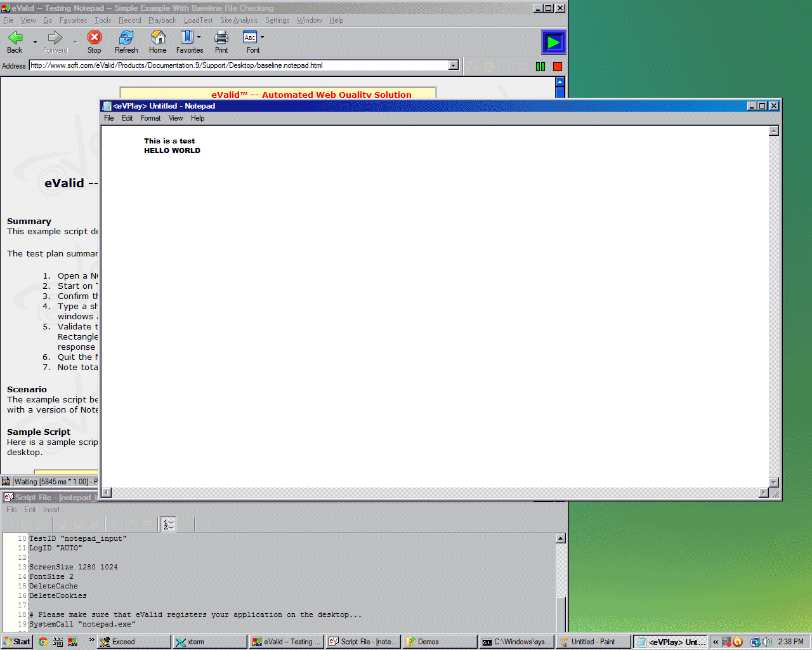Expand the Back button history dropdown arrow

pos(35,42)
